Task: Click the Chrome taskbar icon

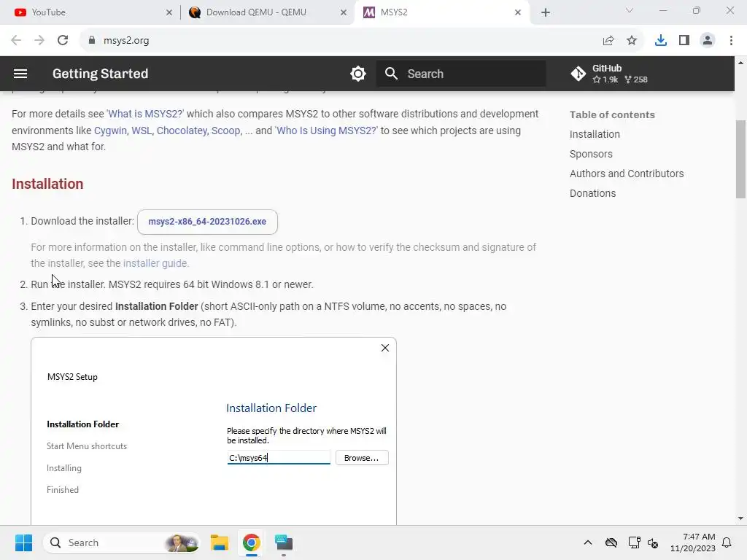Action: (x=252, y=542)
